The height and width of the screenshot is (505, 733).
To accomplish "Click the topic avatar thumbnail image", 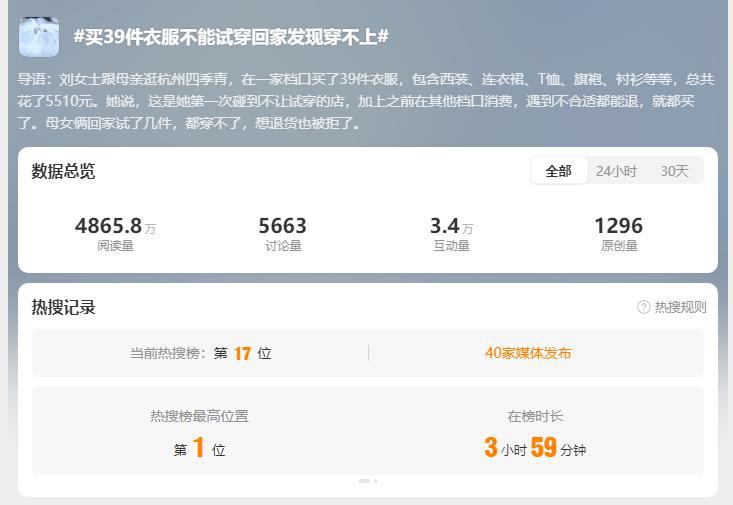I will point(39,37).
